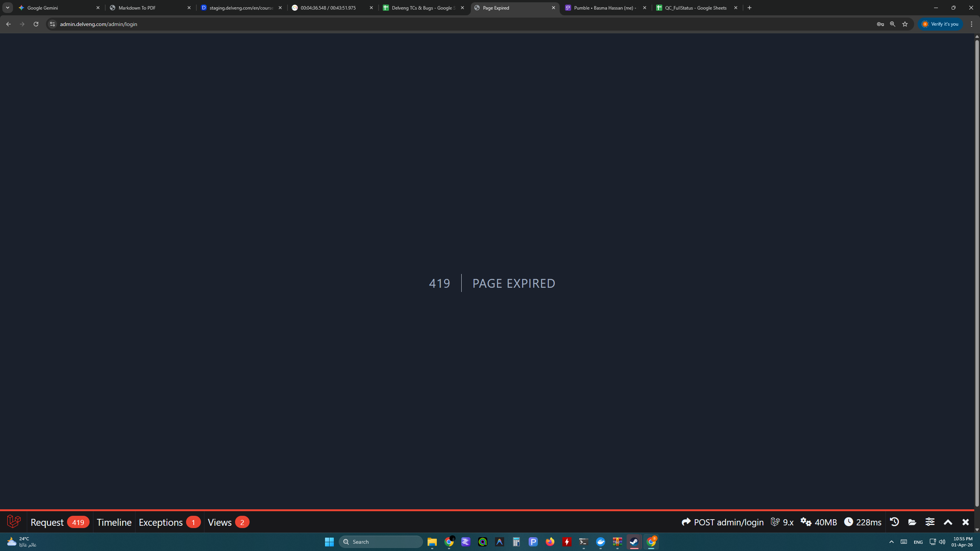Screen dimensions: 980x551
Task: Open the tab search dropdown arrow
Action: point(8,8)
